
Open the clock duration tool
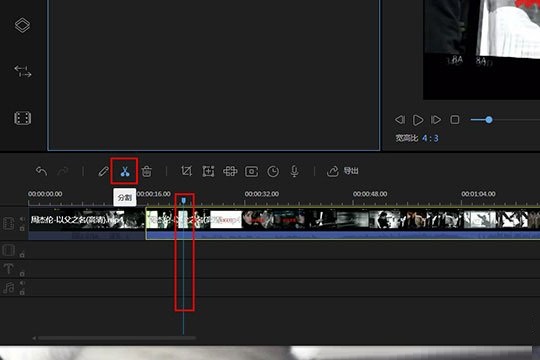(x=273, y=171)
